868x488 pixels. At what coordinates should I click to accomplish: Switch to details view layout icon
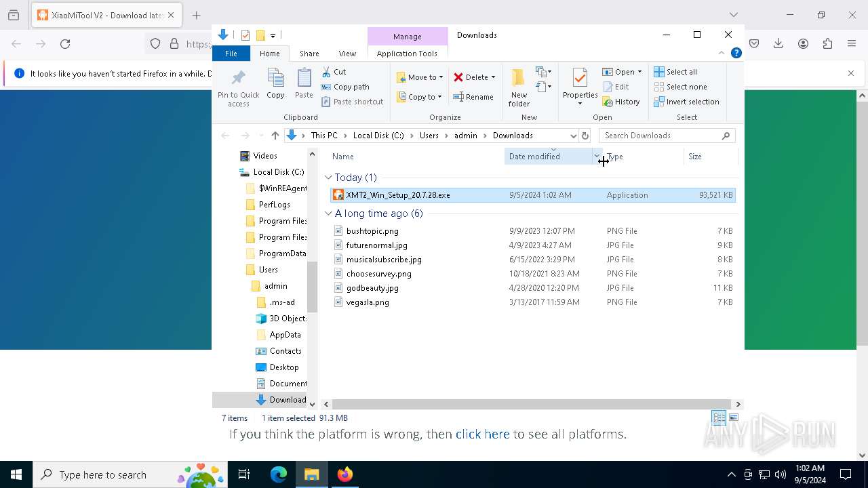(719, 418)
